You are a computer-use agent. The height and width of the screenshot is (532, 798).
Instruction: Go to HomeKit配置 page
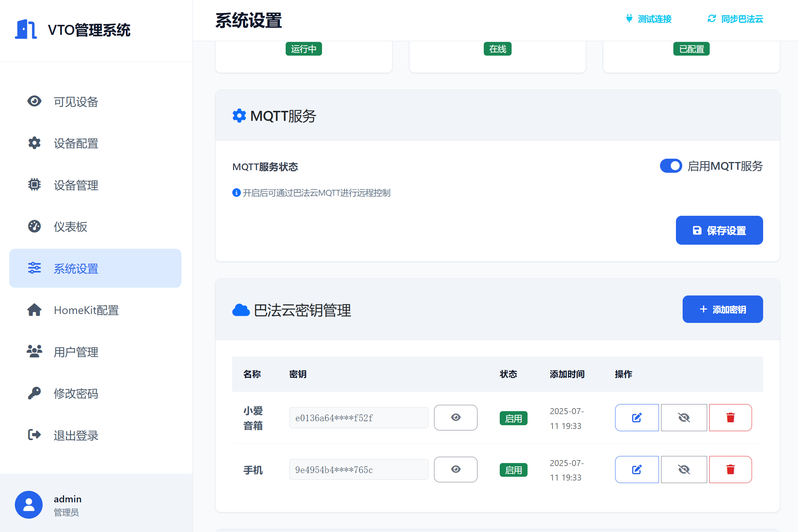[86, 310]
